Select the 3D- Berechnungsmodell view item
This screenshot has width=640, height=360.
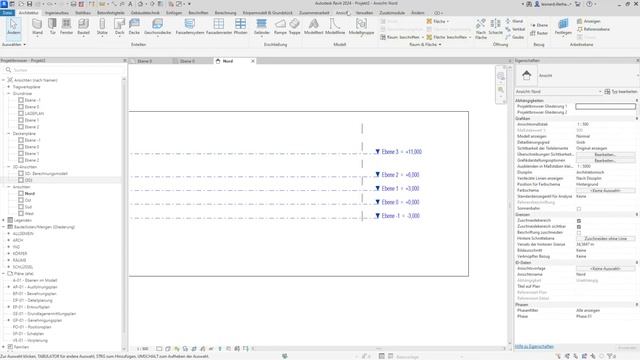[46, 173]
